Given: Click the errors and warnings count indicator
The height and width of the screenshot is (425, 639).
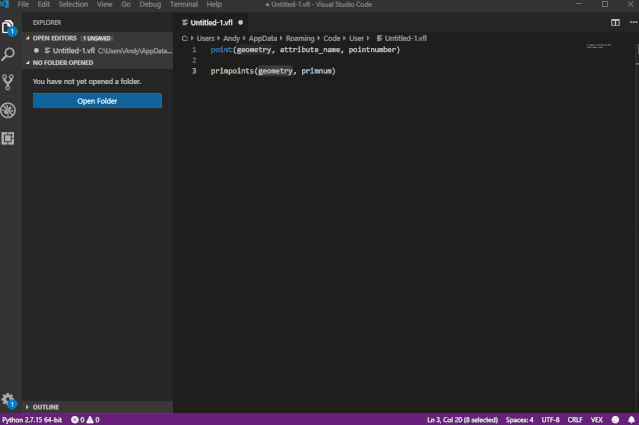Looking at the screenshot, I should 85,420.
